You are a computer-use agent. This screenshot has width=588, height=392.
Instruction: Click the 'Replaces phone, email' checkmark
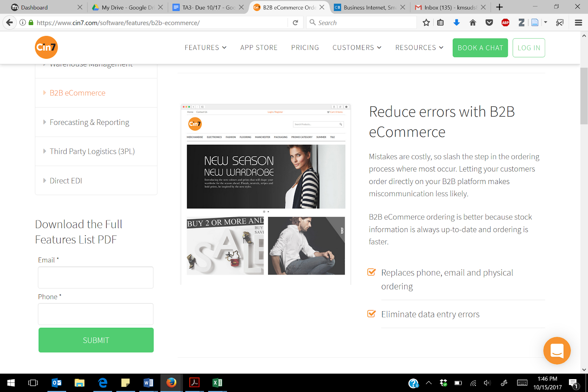pos(372,272)
